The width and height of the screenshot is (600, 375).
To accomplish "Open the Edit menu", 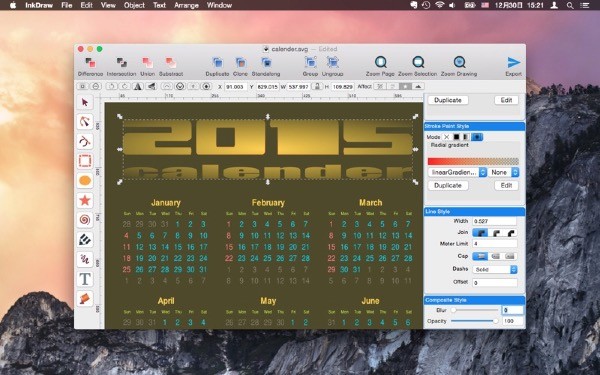I will point(86,5).
